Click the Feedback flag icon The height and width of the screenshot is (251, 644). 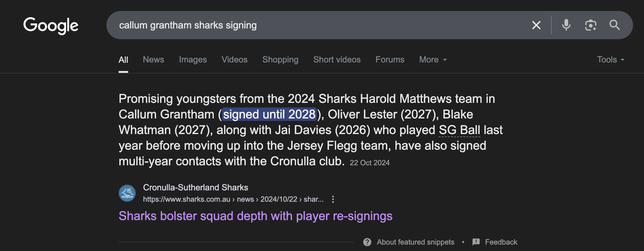(476, 242)
